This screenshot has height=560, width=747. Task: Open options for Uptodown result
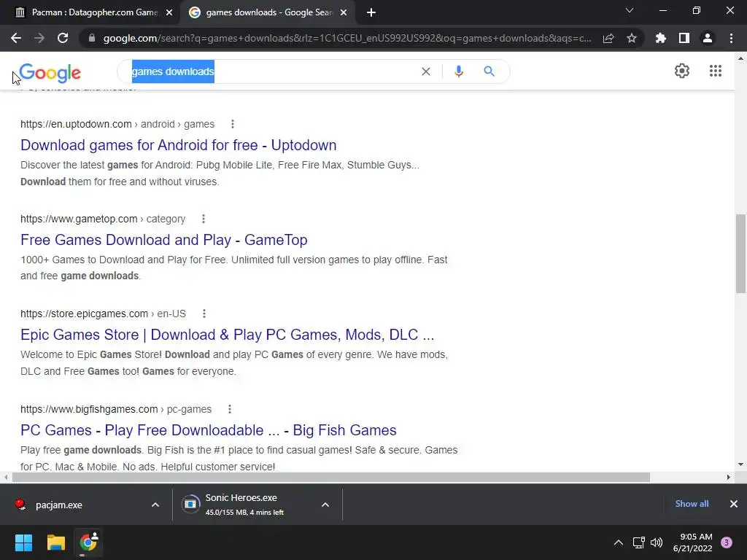233,124
